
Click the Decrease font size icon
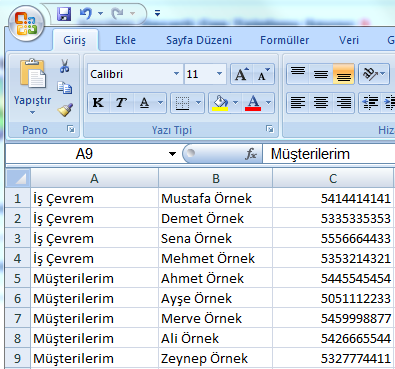263,74
